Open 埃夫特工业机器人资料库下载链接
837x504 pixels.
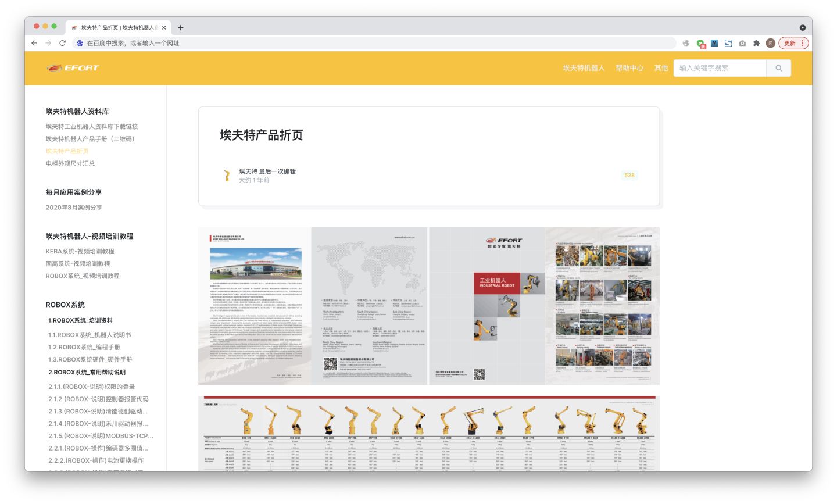(92, 127)
